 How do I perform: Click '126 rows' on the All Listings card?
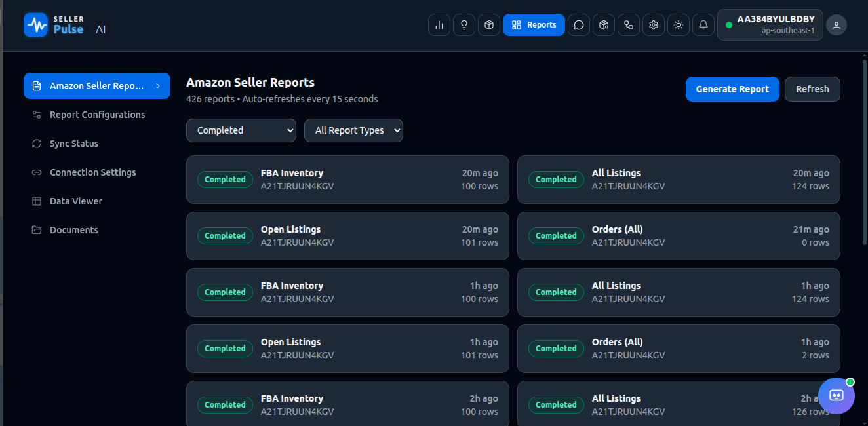click(810, 412)
